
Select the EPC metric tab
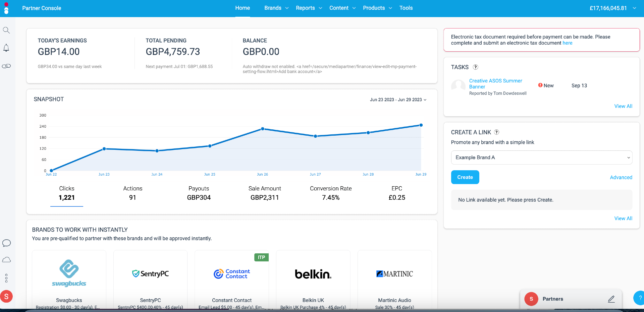click(397, 193)
